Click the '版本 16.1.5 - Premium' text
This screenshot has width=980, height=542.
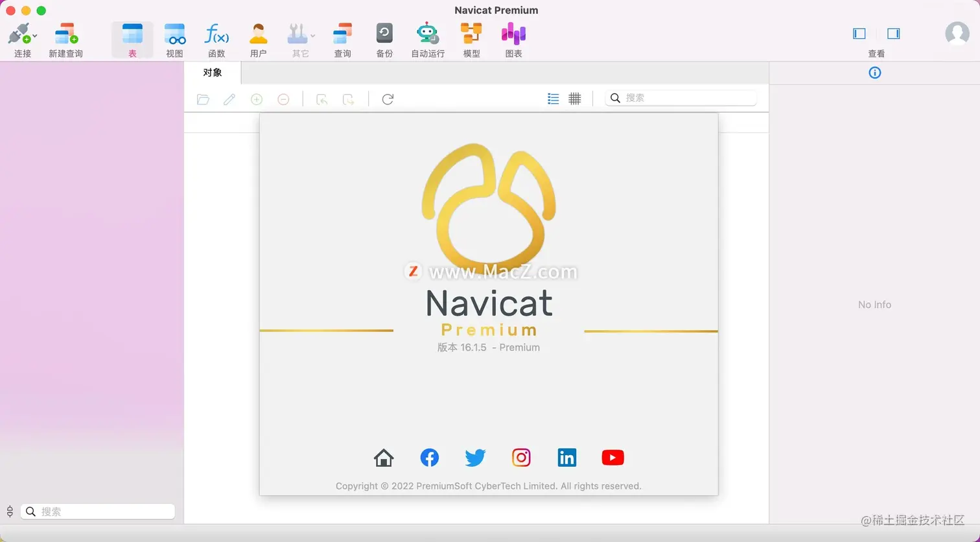(x=489, y=348)
